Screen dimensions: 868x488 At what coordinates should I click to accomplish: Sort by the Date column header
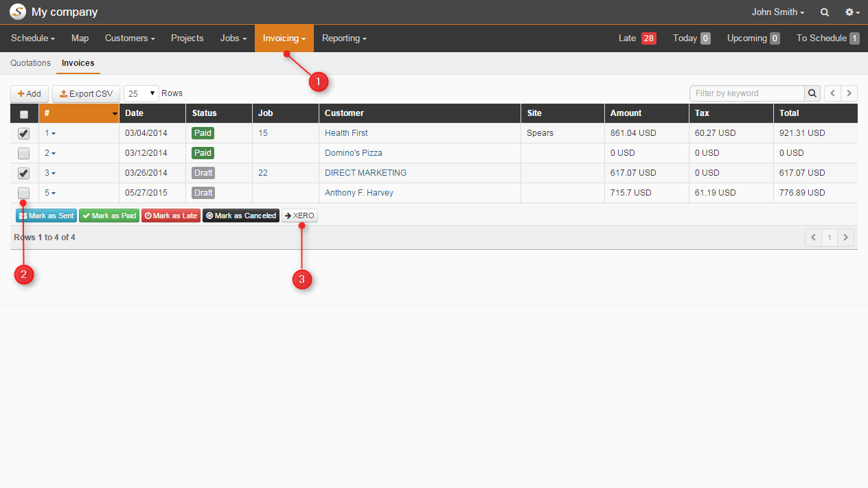coord(152,113)
